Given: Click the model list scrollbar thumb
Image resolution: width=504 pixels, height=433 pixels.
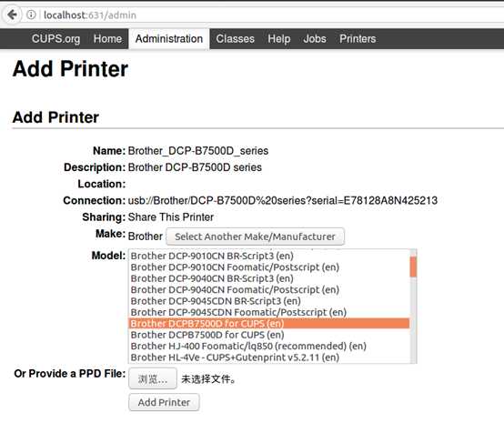Looking at the screenshot, I should point(413,267).
